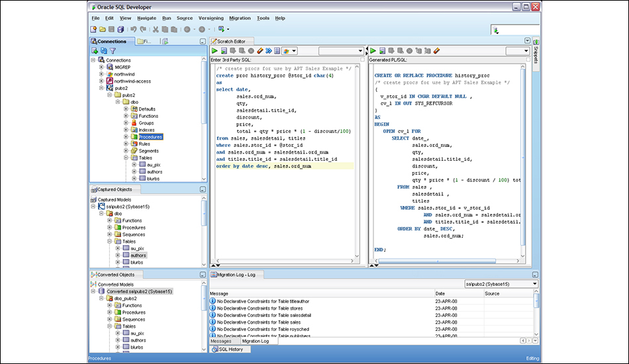Run statement in Generated PL/SQL pane
The height and width of the screenshot is (364, 629).
[x=373, y=51]
